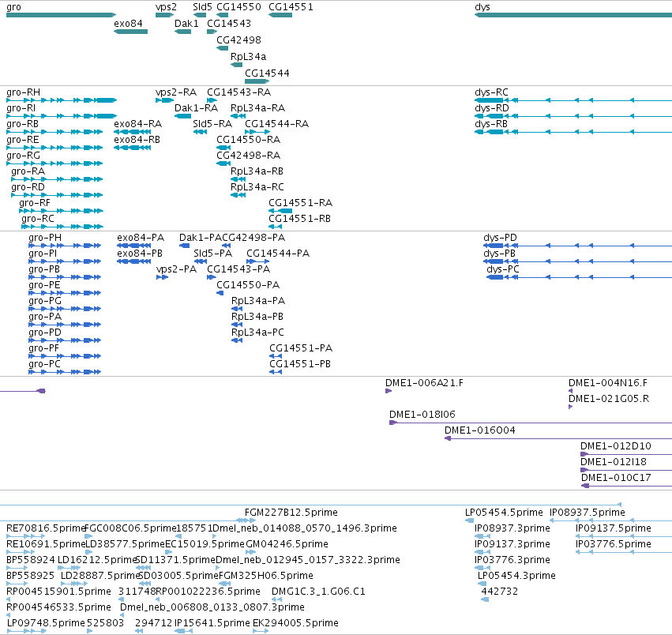672x635 pixels.
Task: Select the CG14551-RB transcript label
Action: pos(299,219)
